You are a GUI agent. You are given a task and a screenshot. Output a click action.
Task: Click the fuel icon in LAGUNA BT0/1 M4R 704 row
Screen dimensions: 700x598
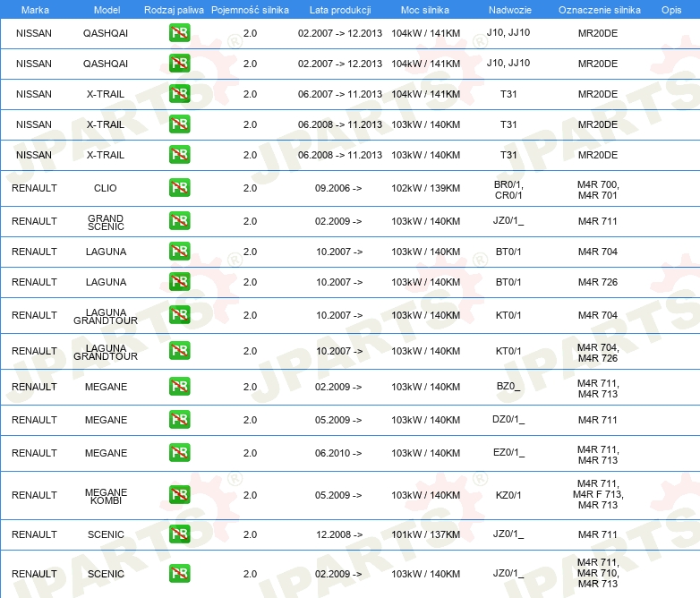(179, 251)
